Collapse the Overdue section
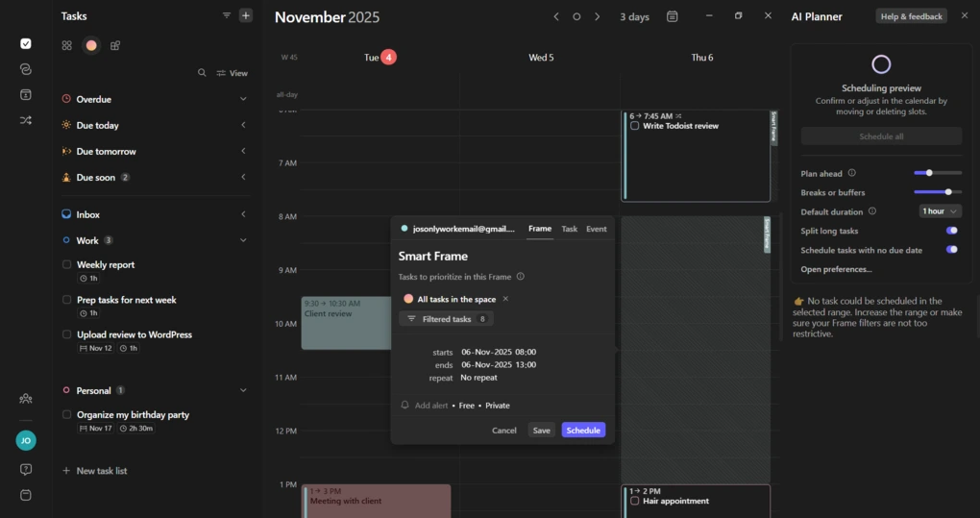 [243, 99]
